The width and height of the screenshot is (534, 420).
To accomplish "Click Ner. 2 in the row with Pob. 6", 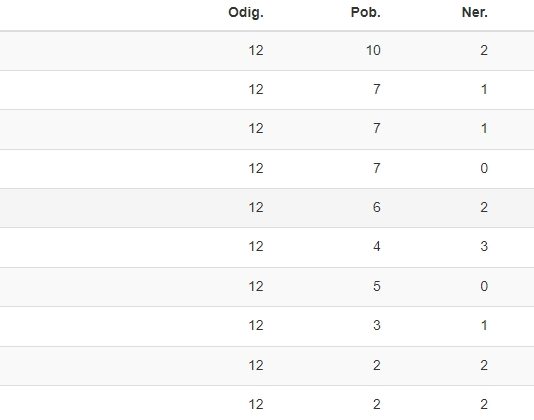I will pyautogui.click(x=484, y=207).
